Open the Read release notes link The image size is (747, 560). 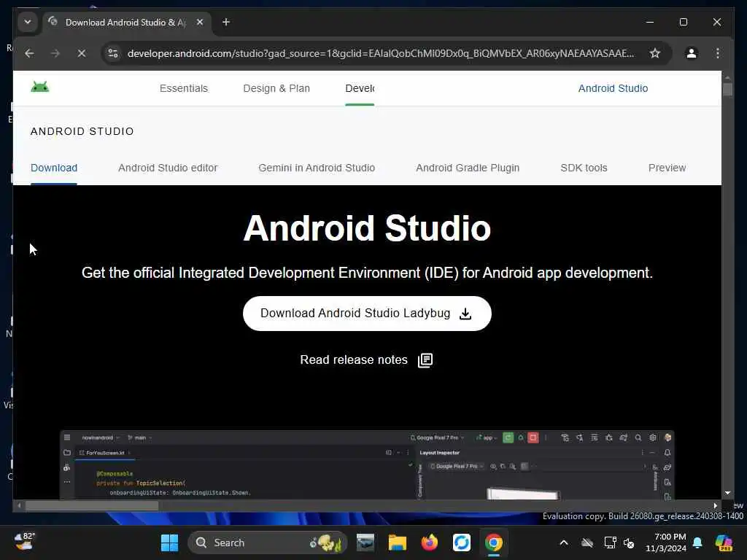point(354,359)
